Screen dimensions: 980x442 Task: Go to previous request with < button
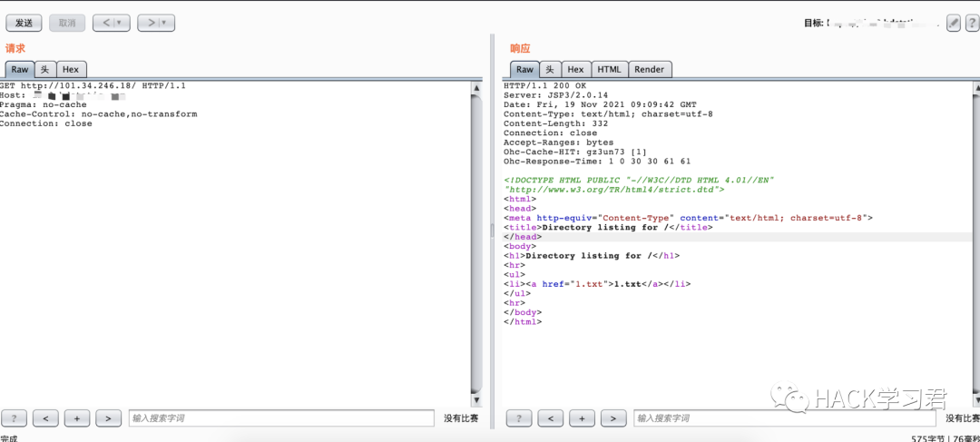click(112, 23)
